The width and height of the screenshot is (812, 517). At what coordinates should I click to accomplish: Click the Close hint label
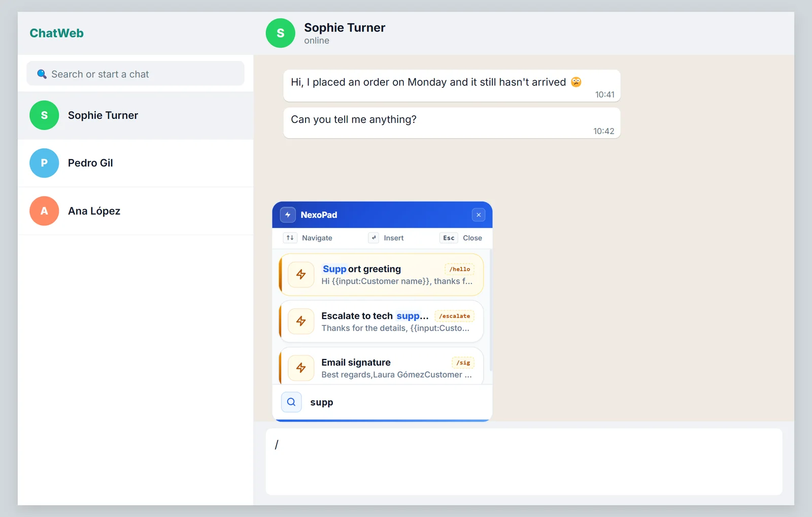tap(472, 238)
